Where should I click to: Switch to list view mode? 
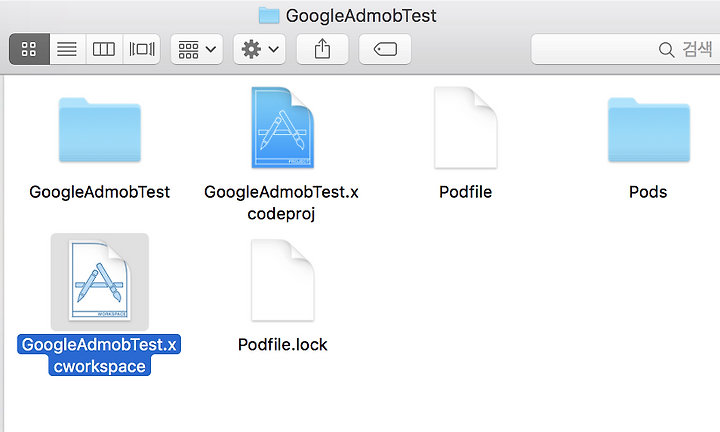coord(67,49)
